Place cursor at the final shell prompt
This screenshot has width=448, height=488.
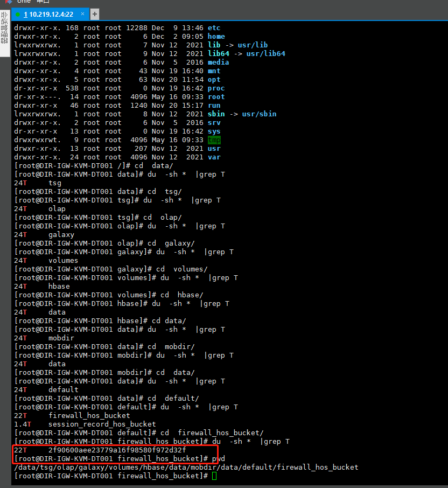(x=214, y=476)
